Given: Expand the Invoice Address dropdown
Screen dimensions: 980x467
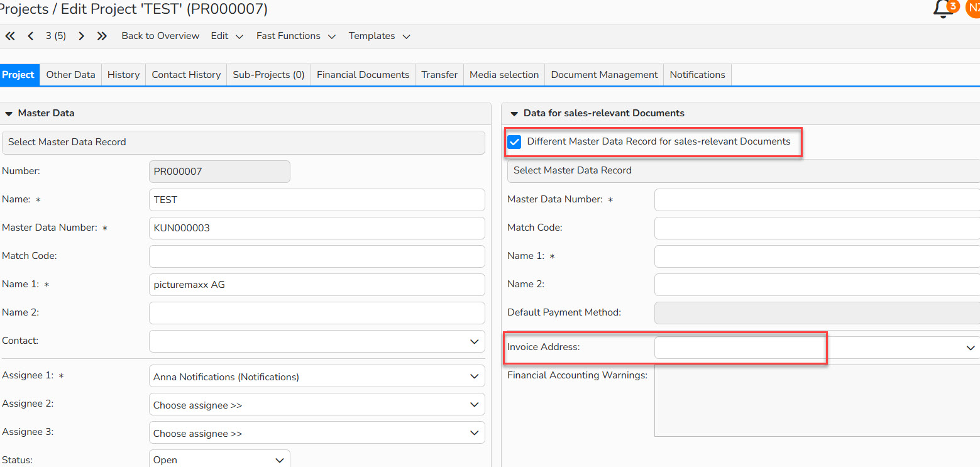Looking at the screenshot, I should pos(817,348).
